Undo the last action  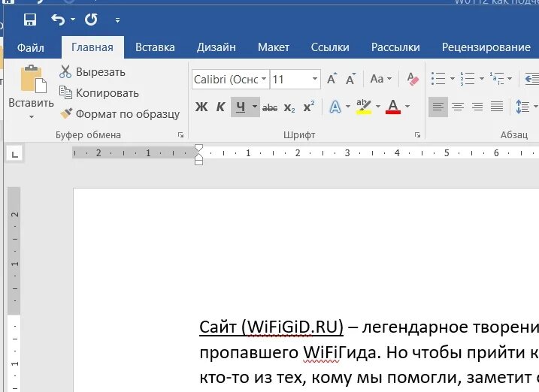coord(58,20)
